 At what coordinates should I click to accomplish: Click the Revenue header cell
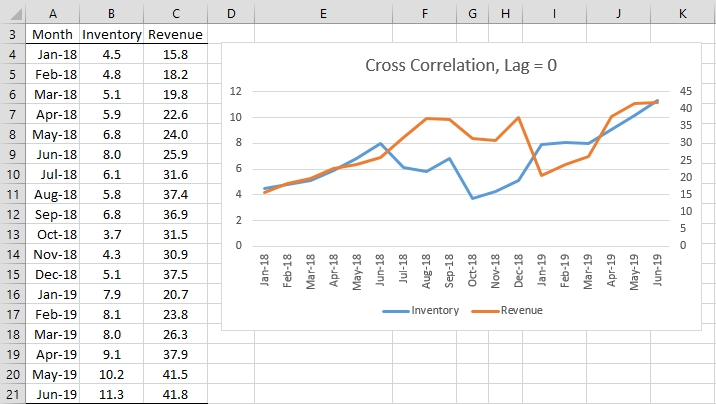(175, 34)
